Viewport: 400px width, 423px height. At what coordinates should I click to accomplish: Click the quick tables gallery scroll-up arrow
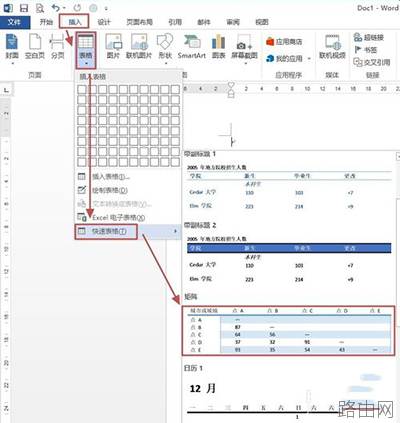click(x=398, y=156)
